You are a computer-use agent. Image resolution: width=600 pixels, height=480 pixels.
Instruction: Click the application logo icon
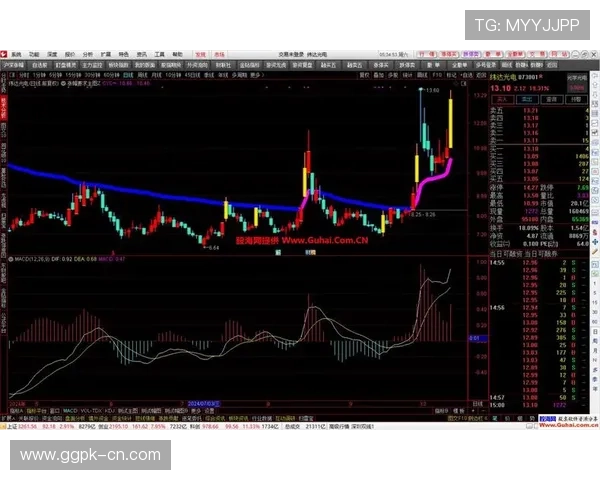click(x=3, y=54)
